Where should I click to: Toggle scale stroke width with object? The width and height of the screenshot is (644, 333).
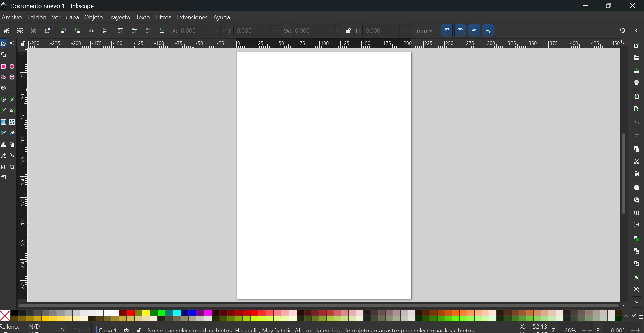point(447,31)
